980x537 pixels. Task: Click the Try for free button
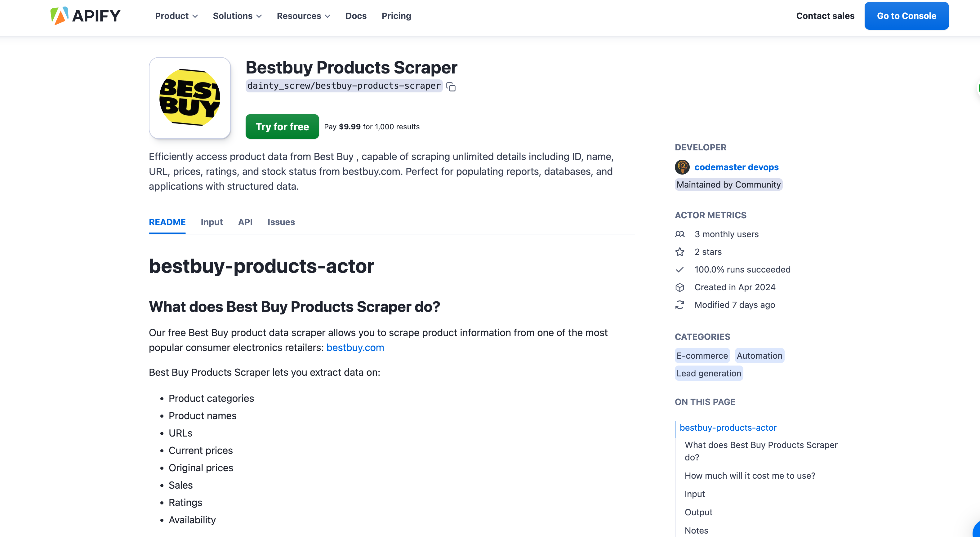point(282,126)
